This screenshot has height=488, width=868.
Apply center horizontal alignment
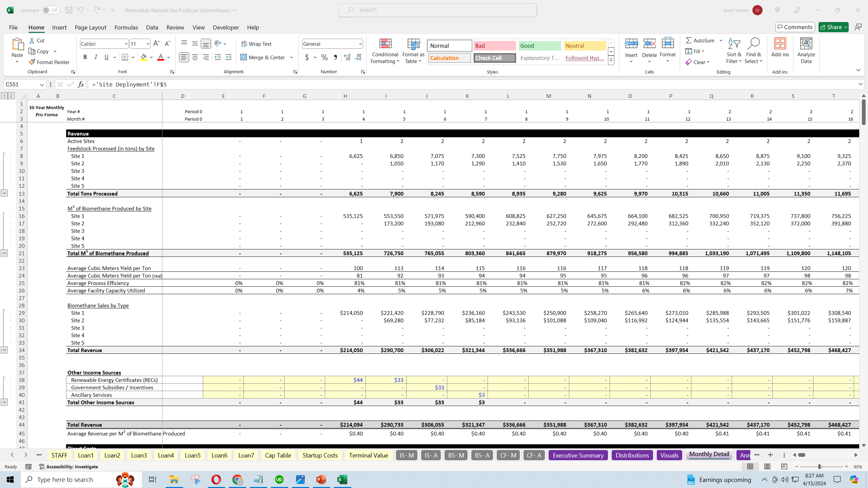(x=195, y=57)
